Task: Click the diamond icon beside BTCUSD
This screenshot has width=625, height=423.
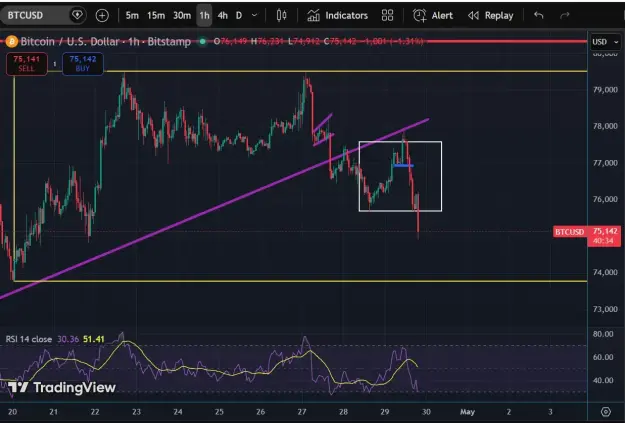Action: click(x=77, y=16)
